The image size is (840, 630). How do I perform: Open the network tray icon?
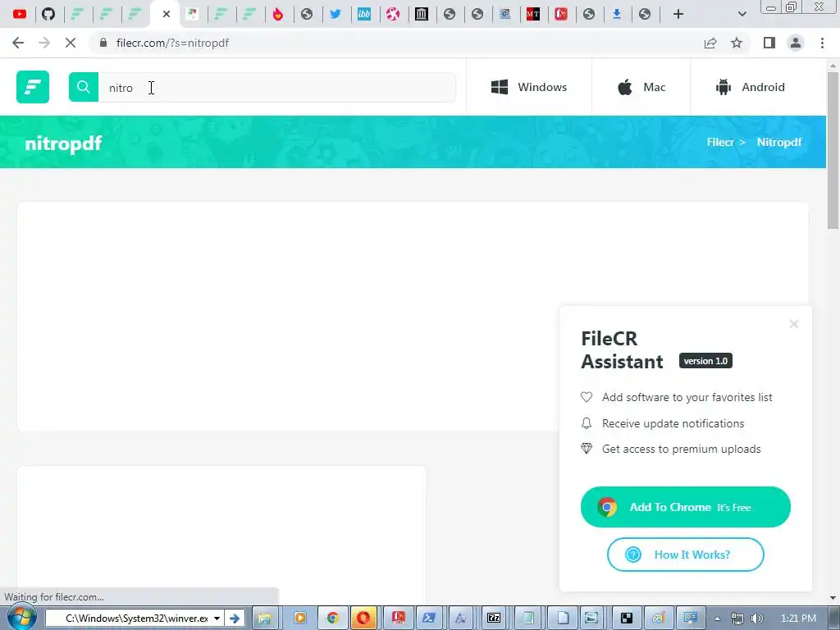[x=737, y=619]
